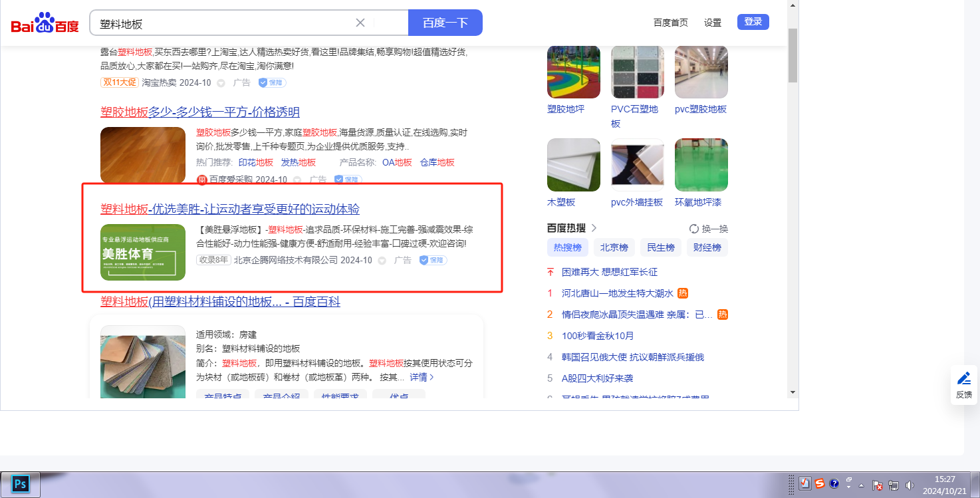Viewport: 980px width, 498px height.
Task: Click the 登录 login button
Action: (x=753, y=22)
